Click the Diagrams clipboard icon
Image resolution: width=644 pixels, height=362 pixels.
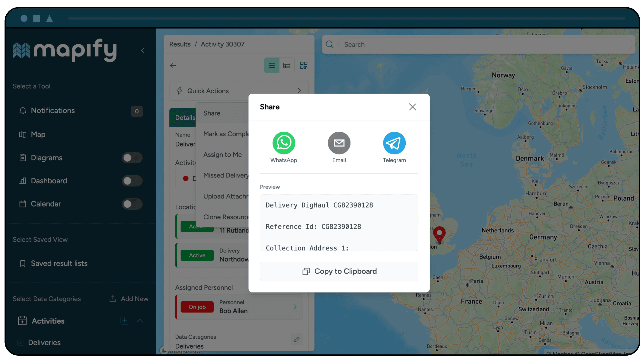(x=22, y=158)
